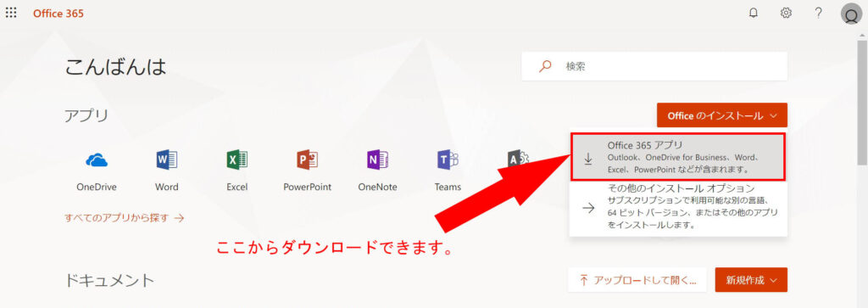Viewport: 868px width, 308px height.
Task: Launch the Excel app icon
Action: 237,160
